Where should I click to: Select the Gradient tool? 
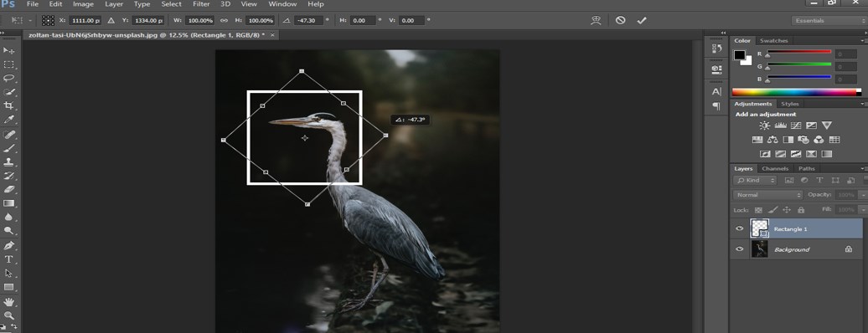point(9,203)
